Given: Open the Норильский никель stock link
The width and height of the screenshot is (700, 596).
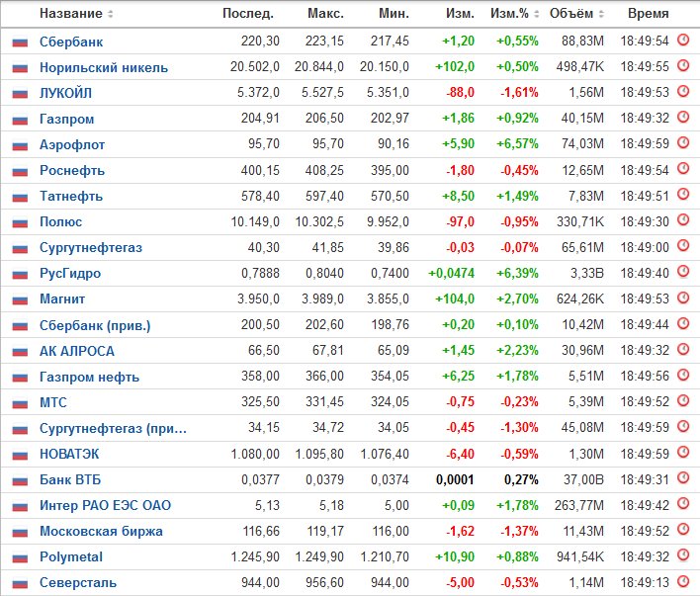Looking at the screenshot, I should coord(104,67).
